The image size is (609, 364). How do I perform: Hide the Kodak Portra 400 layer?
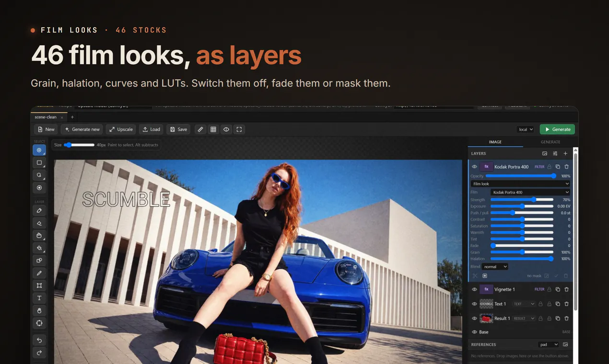pyautogui.click(x=474, y=167)
